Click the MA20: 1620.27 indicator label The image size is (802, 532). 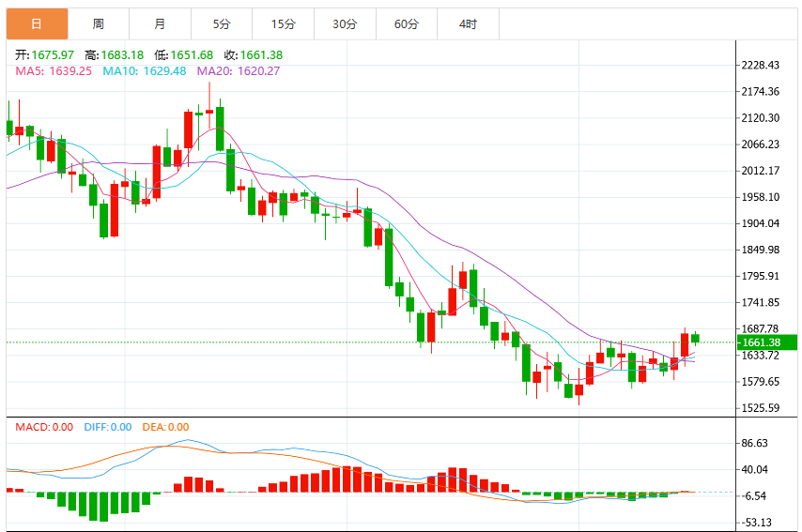[x=239, y=71]
